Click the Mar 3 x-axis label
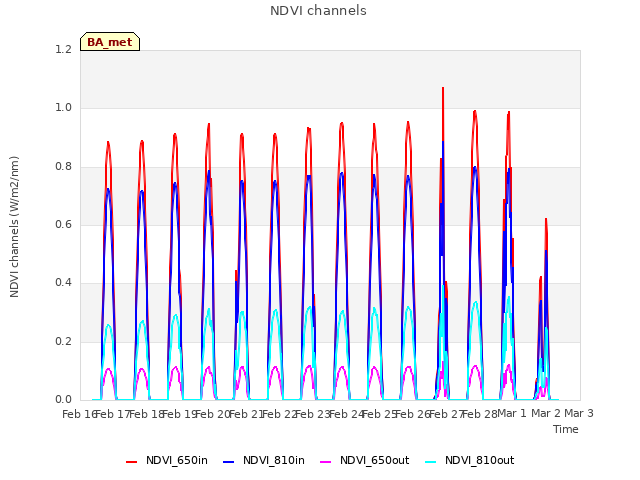640x480 pixels. pos(579,413)
